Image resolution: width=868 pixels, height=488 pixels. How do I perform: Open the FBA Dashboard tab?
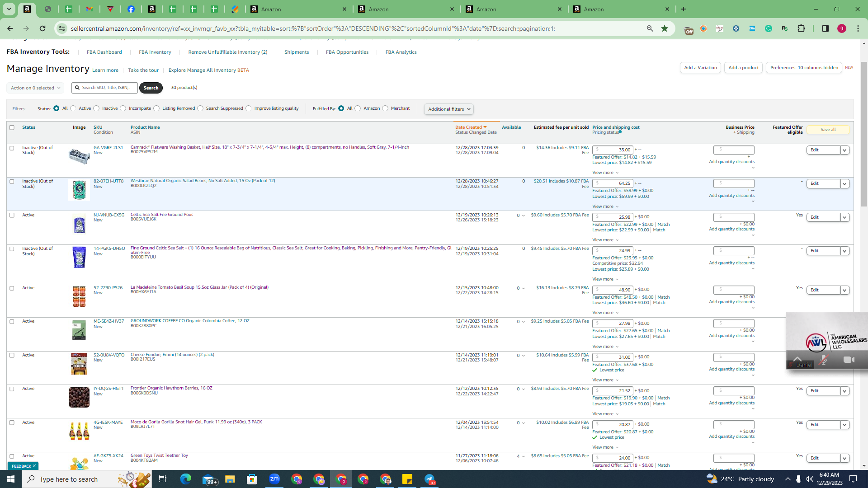tap(104, 52)
